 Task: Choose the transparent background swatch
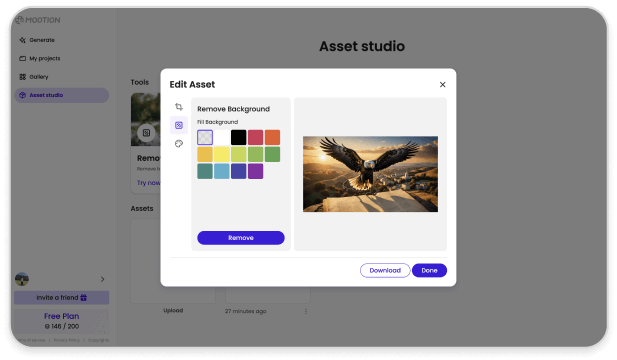tap(205, 137)
